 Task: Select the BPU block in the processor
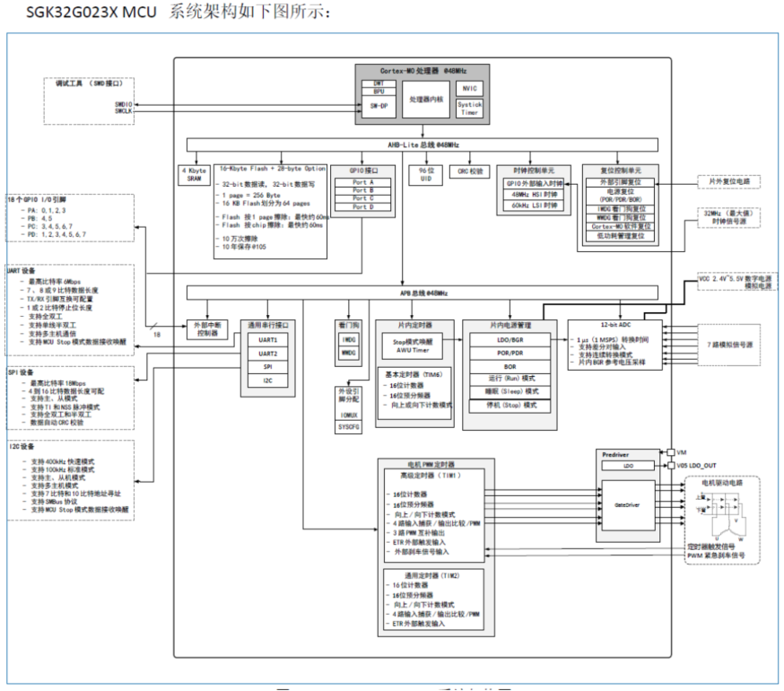(379, 91)
